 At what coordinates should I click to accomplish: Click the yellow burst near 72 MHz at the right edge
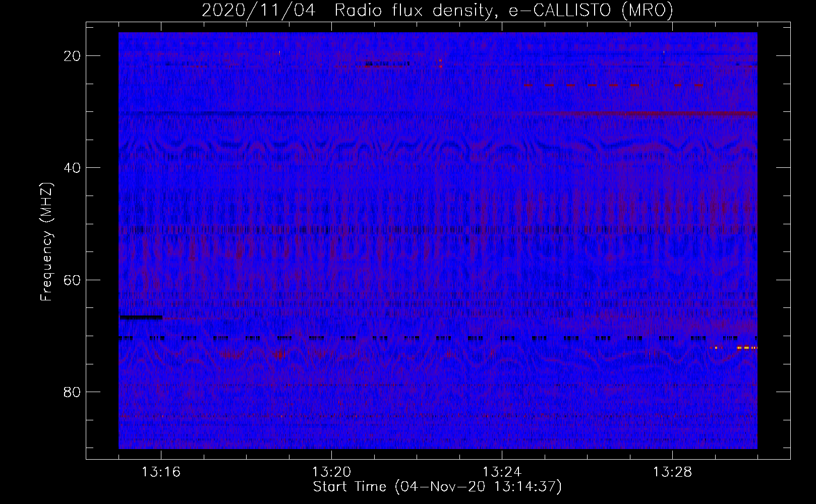click(x=747, y=347)
